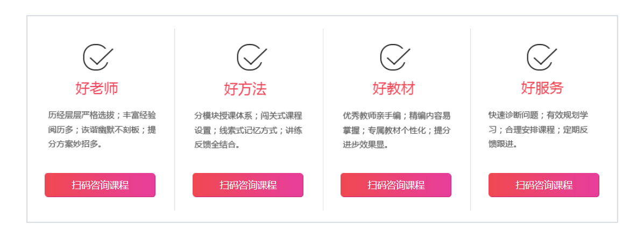This screenshot has height=231, width=644.
Task: Click the checkmark icon above 好方法
Action: click(x=252, y=57)
